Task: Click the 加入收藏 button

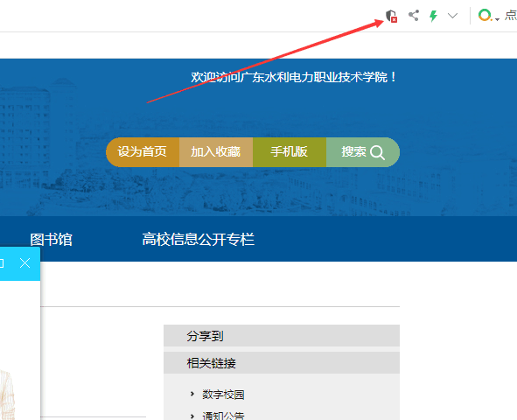Action: [216, 152]
